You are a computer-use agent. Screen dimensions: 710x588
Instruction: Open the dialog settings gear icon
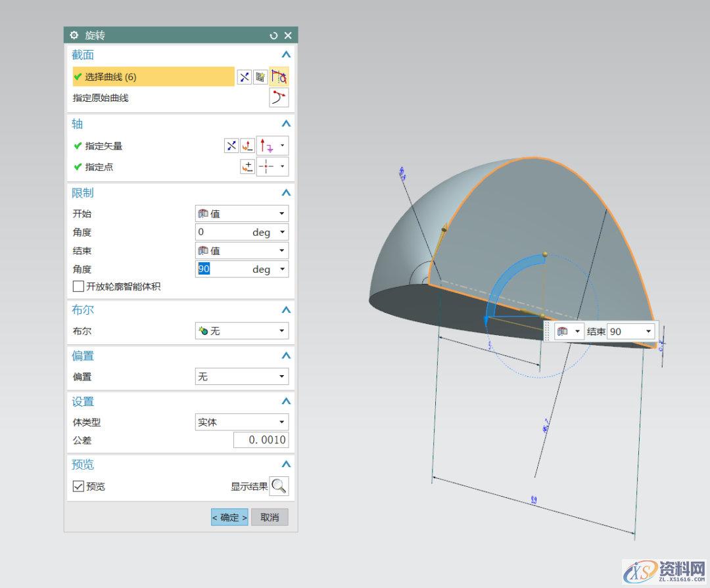click(x=74, y=35)
